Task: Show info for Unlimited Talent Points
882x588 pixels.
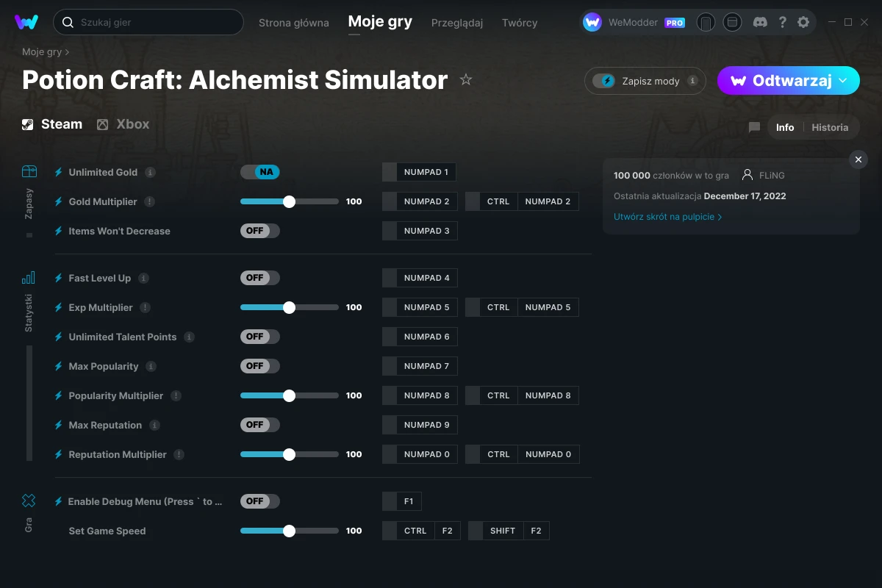Action: pyautogui.click(x=189, y=337)
